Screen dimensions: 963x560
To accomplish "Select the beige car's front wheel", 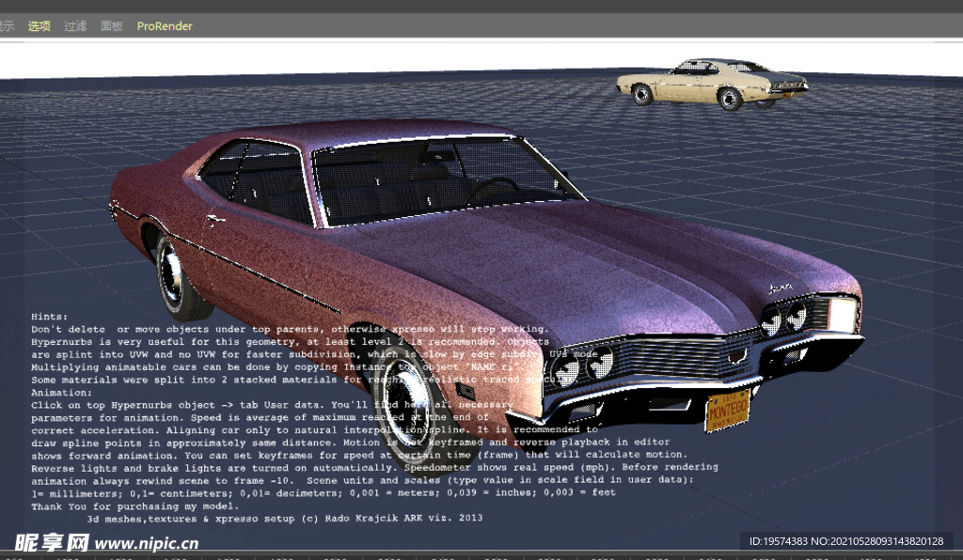I will 729,98.
